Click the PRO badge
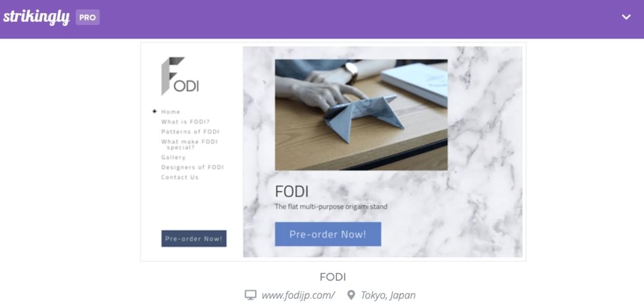This screenshot has height=307, width=644. click(x=87, y=17)
